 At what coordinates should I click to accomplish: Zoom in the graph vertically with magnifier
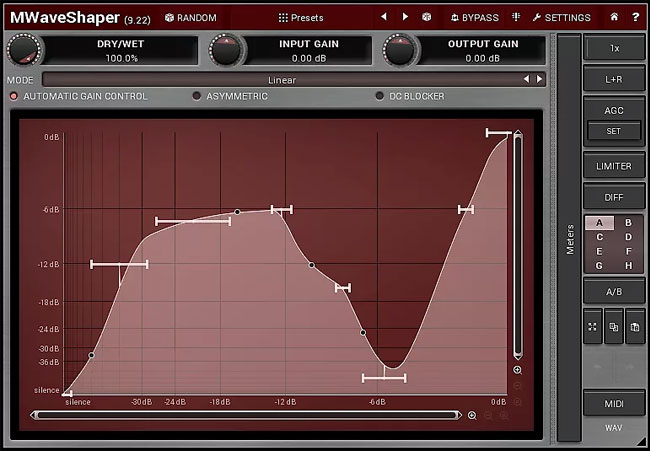[x=517, y=370]
